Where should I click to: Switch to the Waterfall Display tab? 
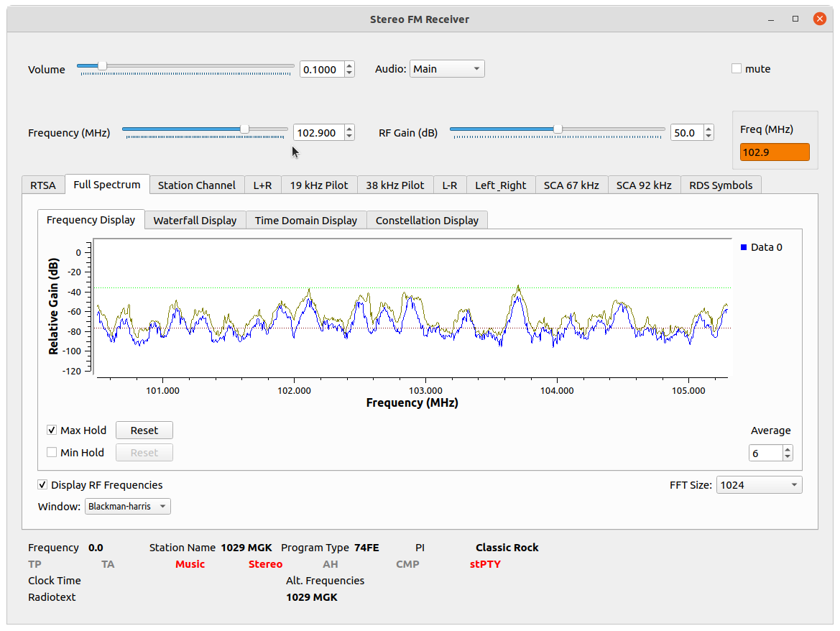tap(195, 221)
